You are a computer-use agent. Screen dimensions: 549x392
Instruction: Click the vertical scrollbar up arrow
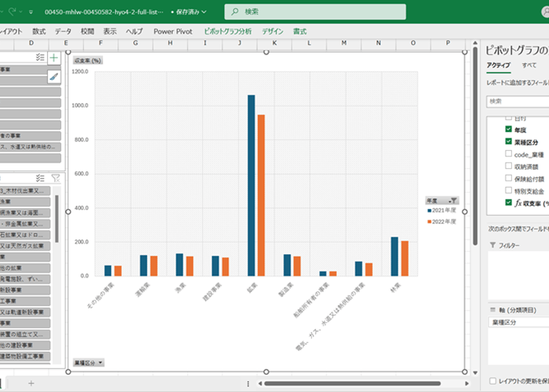[x=475, y=43]
